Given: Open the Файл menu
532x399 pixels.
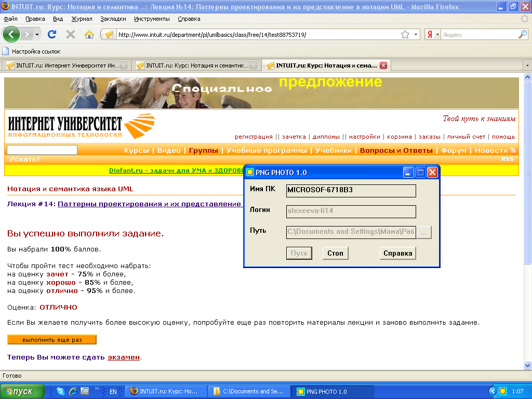Looking at the screenshot, I should [10, 19].
